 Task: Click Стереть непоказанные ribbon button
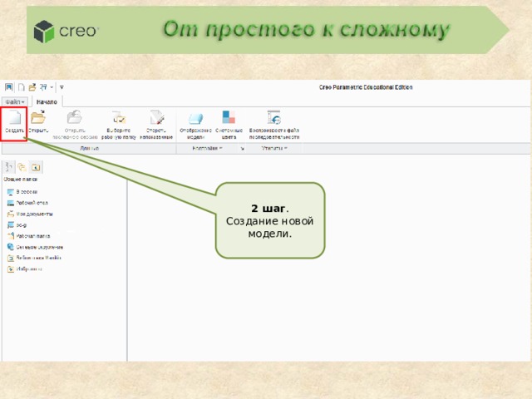coord(156,125)
